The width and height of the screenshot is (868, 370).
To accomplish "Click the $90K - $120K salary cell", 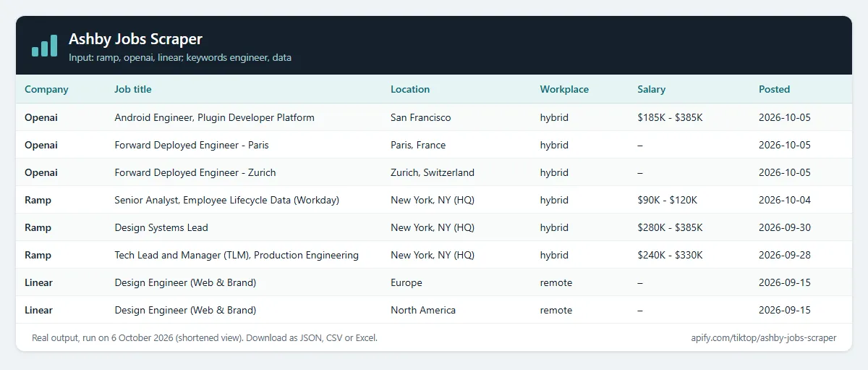I will (x=667, y=200).
